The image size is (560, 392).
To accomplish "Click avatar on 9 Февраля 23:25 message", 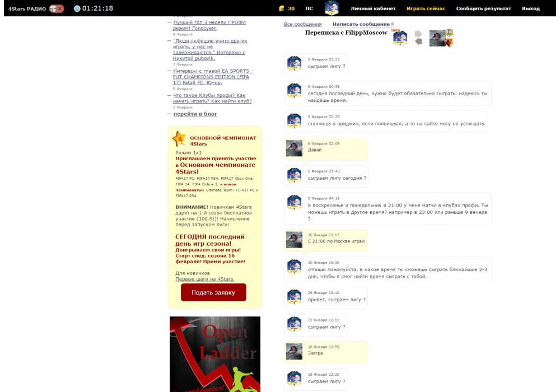I will tap(295, 63).
